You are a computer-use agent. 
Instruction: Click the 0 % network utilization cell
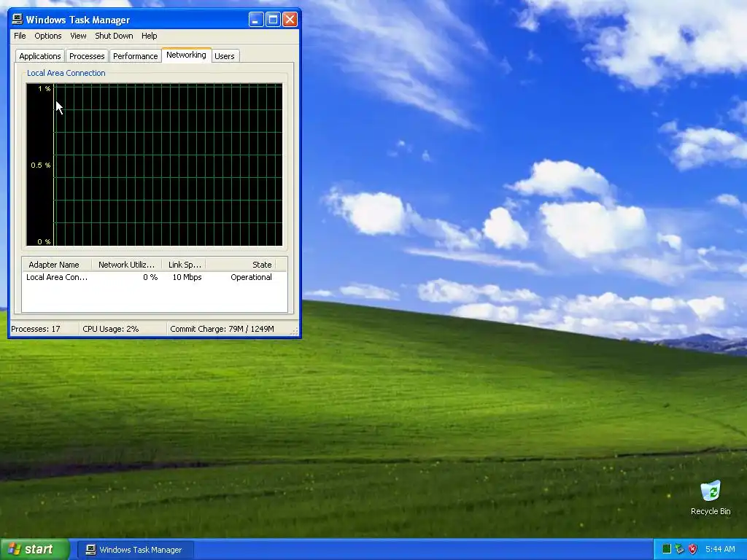pyautogui.click(x=150, y=277)
